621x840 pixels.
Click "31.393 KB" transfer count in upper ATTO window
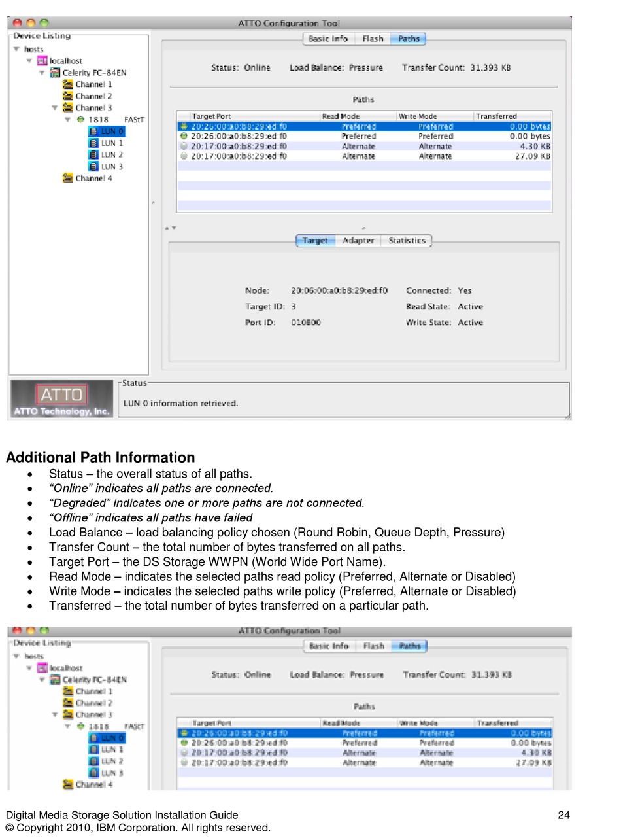tap(491, 67)
